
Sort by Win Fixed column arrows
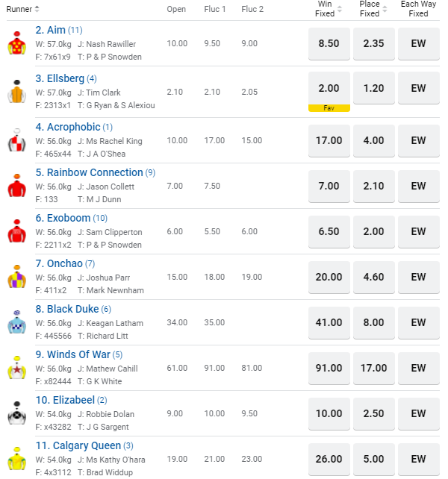tap(340, 9)
